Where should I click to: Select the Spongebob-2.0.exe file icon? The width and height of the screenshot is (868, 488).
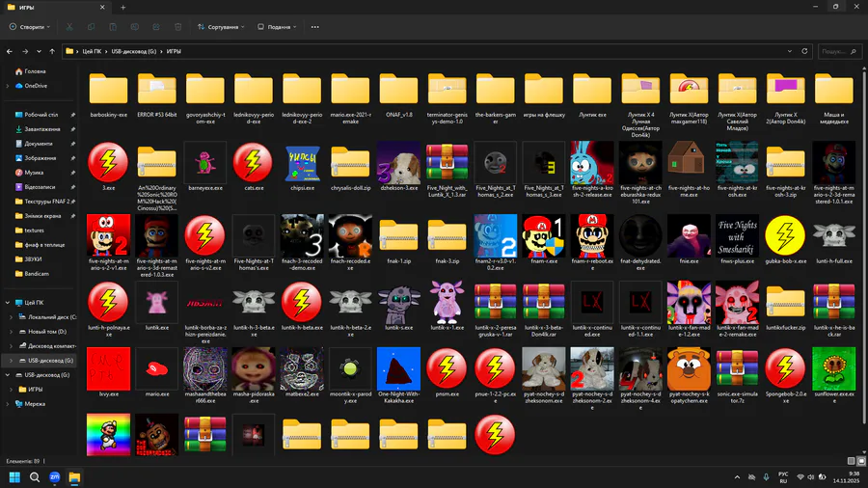(785, 368)
